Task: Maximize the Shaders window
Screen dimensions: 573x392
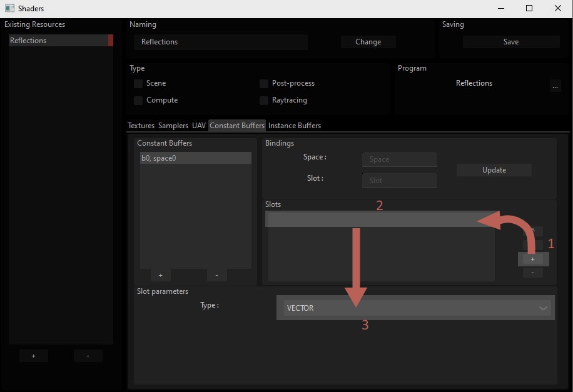Action: pos(529,8)
